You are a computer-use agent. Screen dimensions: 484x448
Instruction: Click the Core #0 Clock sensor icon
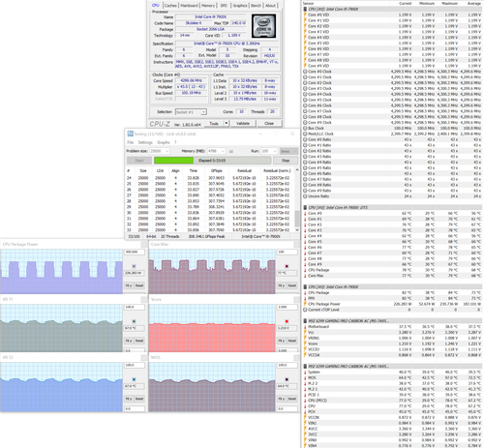tap(305, 72)
